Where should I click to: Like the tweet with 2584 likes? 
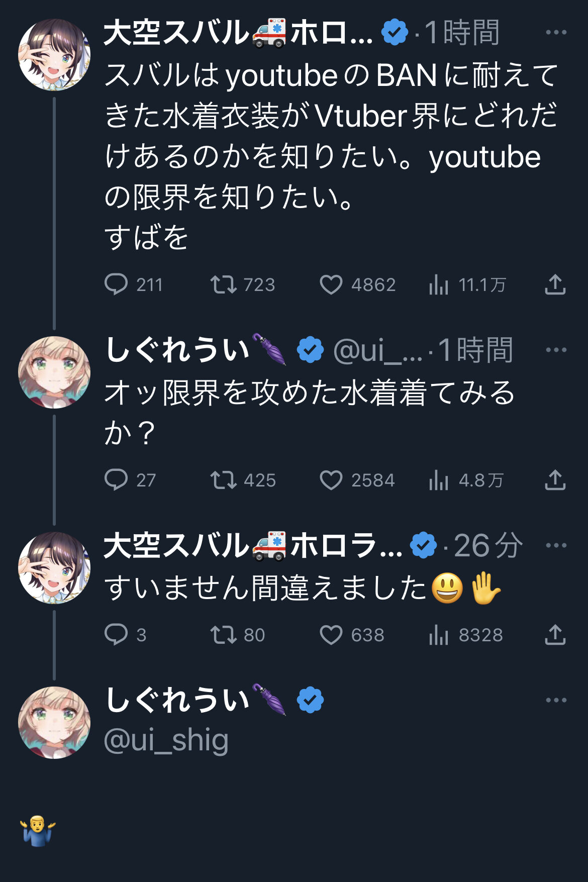point(331,480)
